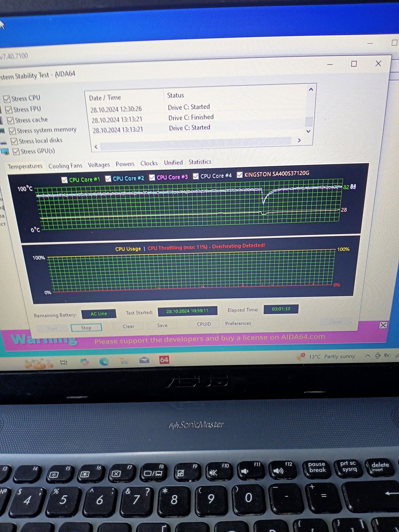Click the CPU Usage graph label
This screenshot has width=399, height=532.
[128, 249]
